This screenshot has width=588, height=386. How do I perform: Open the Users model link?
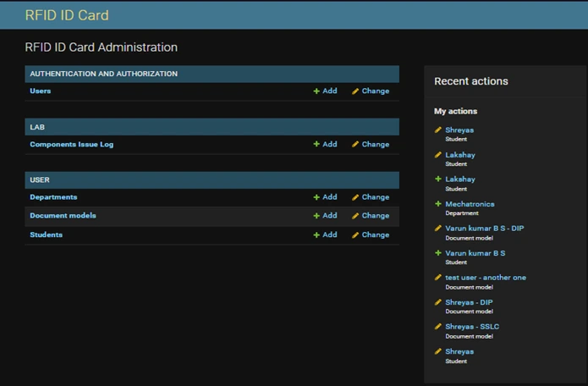[40, 91]
